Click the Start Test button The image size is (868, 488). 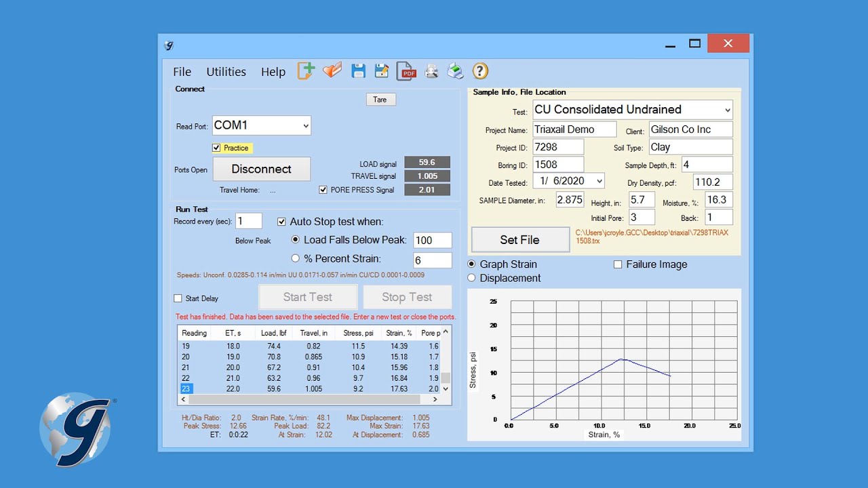(308, 297)
